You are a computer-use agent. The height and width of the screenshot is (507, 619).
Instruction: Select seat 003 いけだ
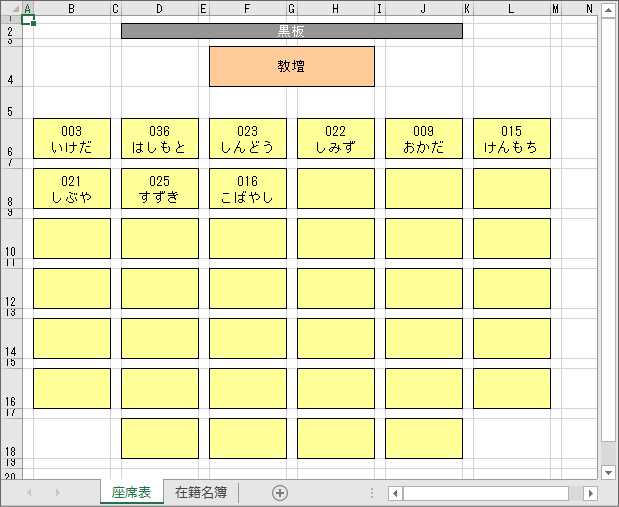(x=72, y=139)
